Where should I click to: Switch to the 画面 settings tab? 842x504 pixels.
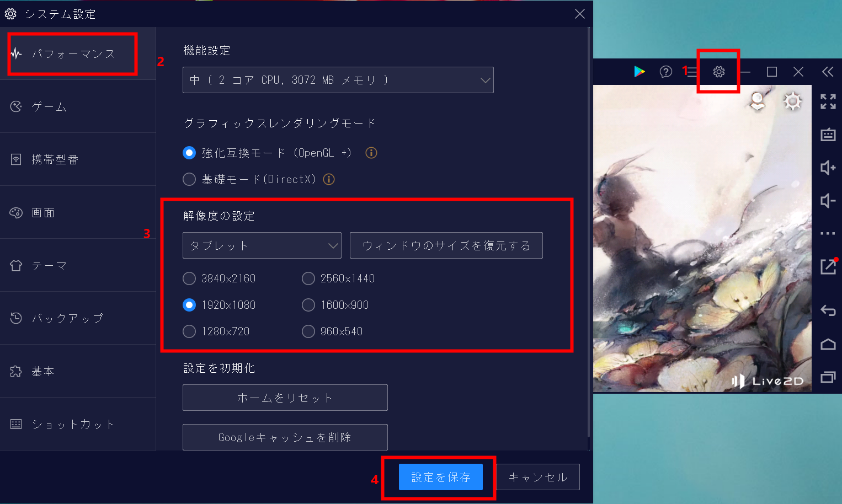click(x=78, y=212)
